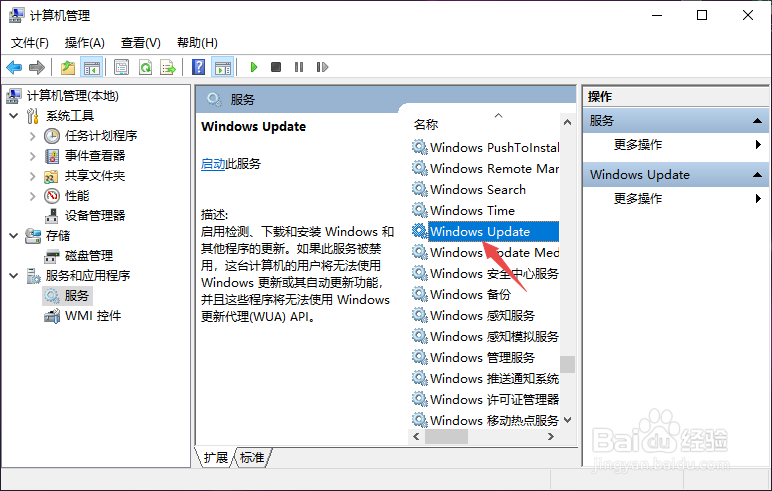The height and width of the screenshot is (491, 772).
Task: Expand the 性能 node
Action: tap(32, 196)
